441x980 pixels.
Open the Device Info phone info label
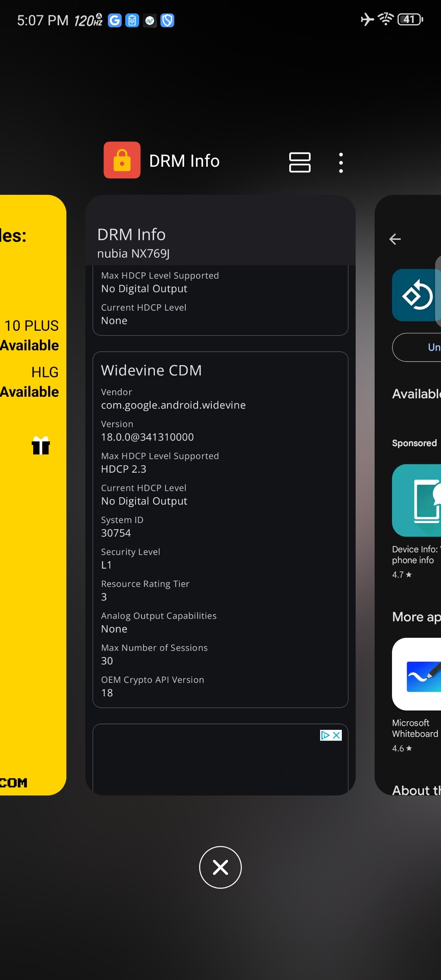(x=416, y=554)
